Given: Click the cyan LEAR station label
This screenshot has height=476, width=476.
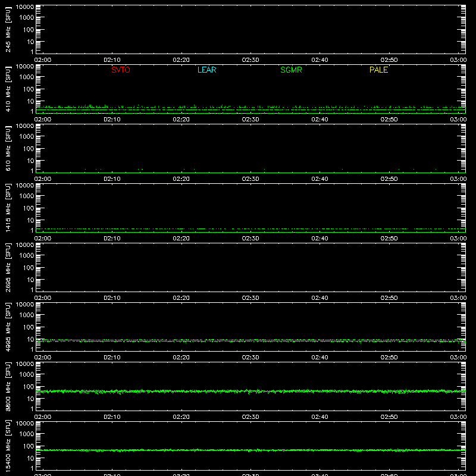Looking at the screenshot, I should (206, 70).
